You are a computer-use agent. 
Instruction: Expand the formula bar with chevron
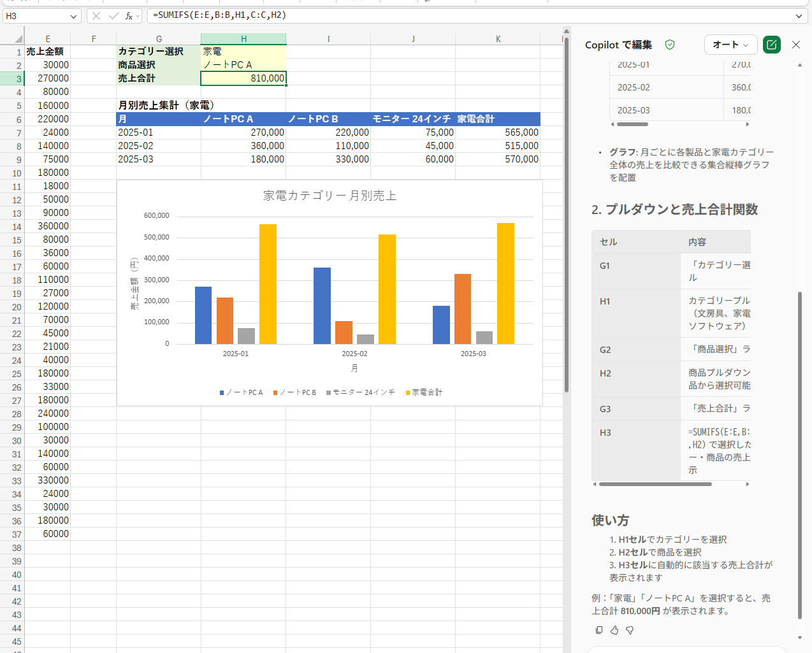tap(799, 16)
